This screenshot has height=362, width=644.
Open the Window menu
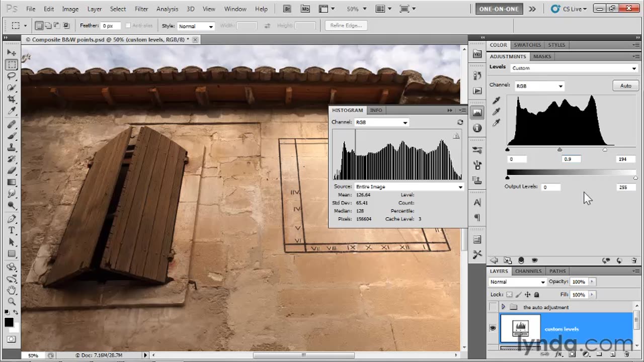tap(235, 9)
